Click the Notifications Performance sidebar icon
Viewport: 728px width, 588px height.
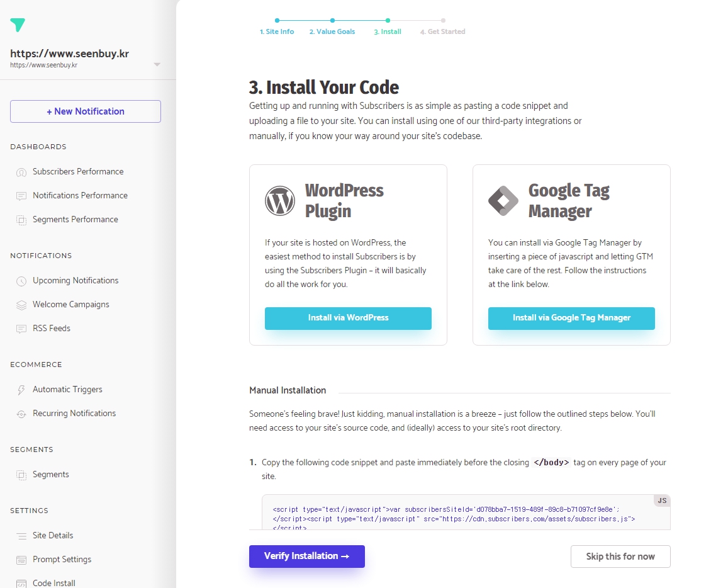point(21,196)
